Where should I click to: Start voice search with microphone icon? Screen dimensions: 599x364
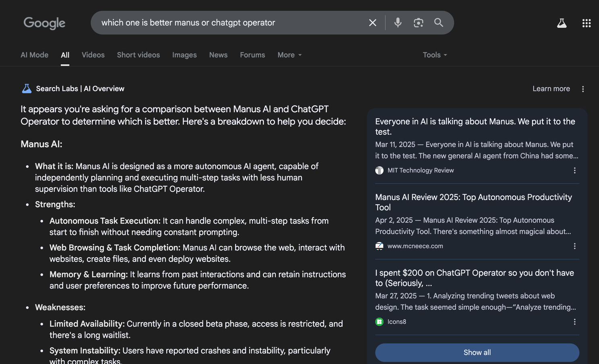pyautogui.click(x=398, y=23)
